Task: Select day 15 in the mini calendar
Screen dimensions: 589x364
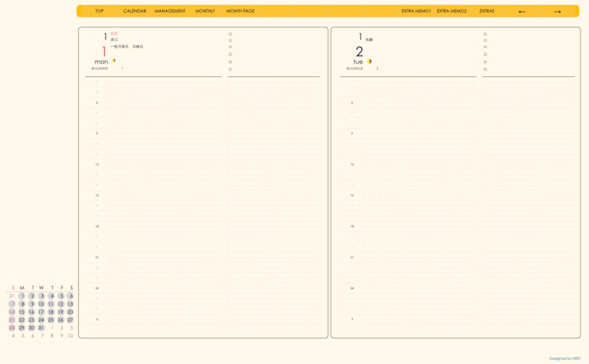Action: [x=22, y=312]
